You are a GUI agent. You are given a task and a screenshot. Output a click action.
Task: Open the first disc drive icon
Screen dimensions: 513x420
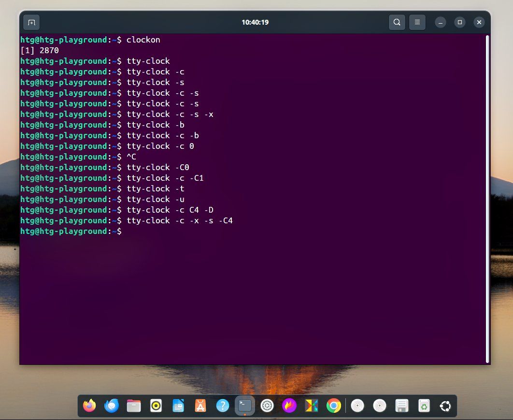click(x=357, y=406)
